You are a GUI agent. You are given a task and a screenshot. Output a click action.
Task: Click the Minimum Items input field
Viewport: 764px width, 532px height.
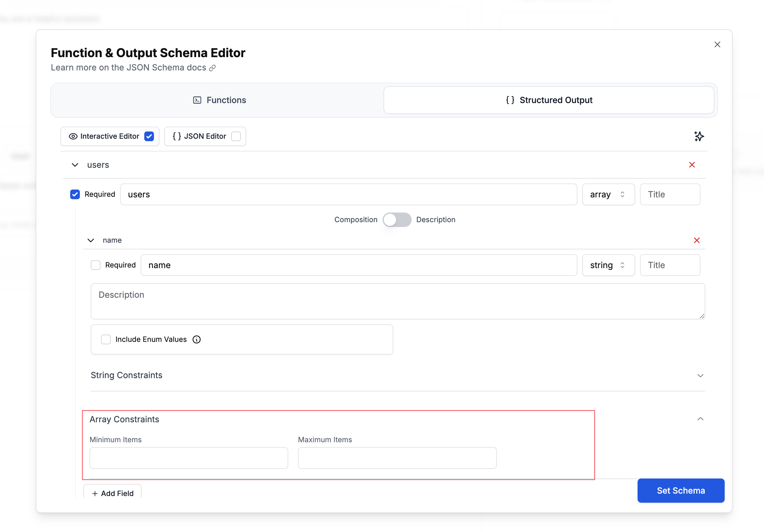tap(188, 458)
